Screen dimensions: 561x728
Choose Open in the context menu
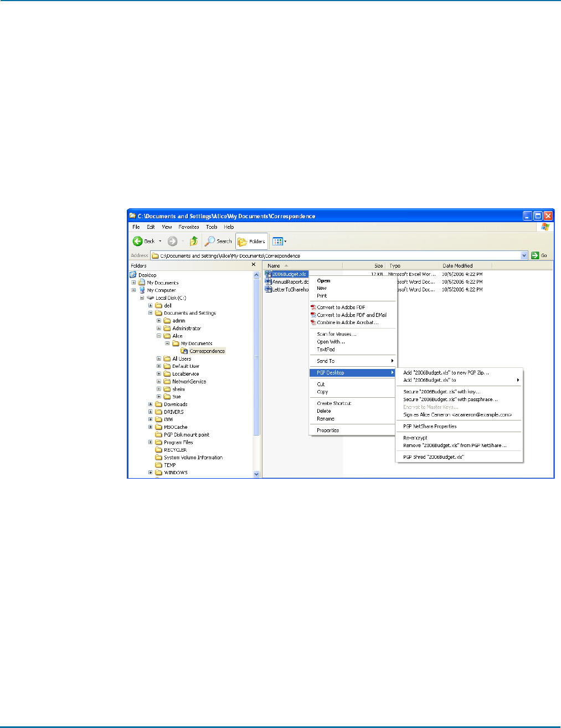353,280
